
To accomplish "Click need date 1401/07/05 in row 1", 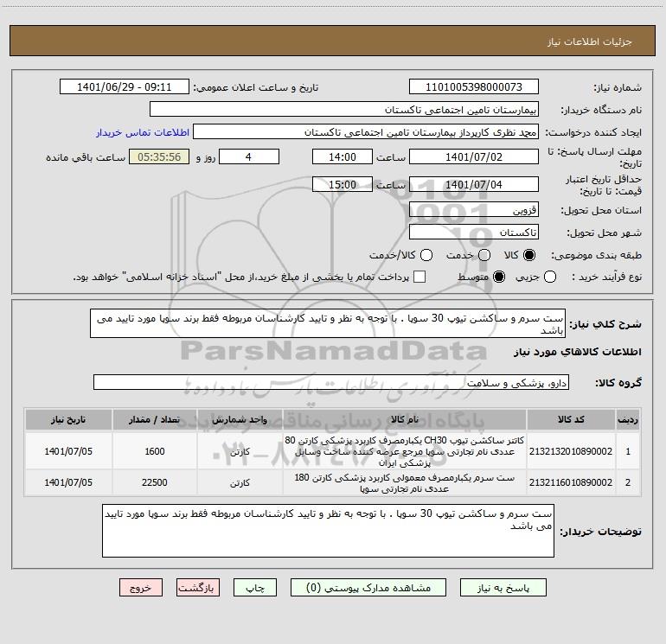I will click(x=68, y=451).
